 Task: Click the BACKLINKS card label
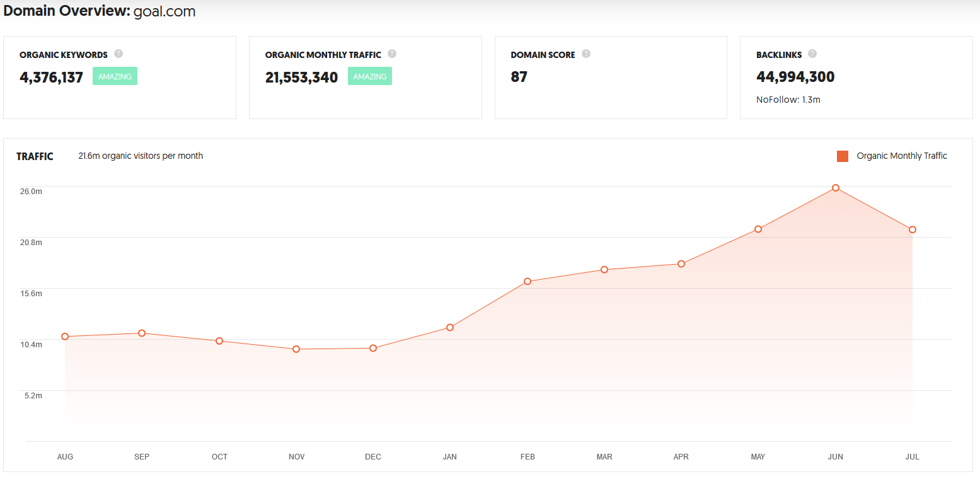pyautogui.click(x=779, y=55)
